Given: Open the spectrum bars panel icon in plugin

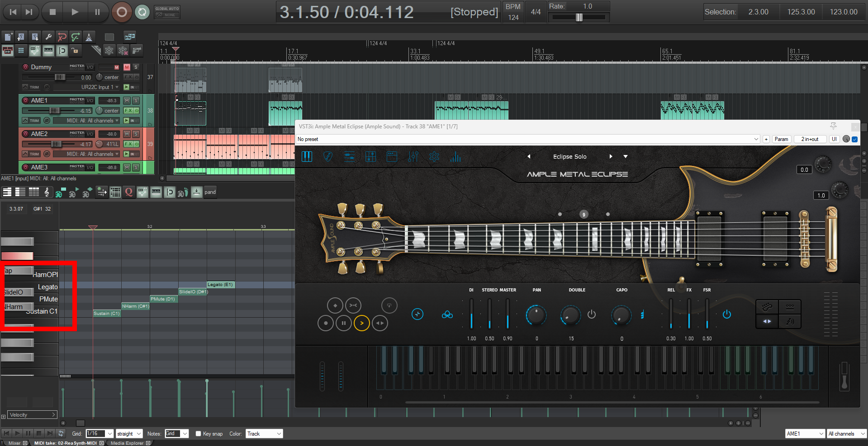Looking at the screenshot, I should 455,157.
